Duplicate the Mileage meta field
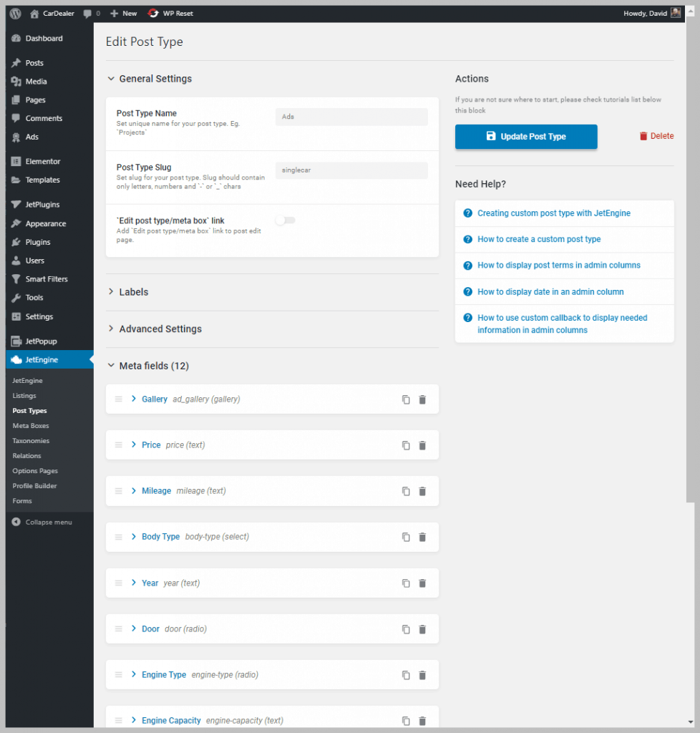700x733 pixels. [406, 491]
